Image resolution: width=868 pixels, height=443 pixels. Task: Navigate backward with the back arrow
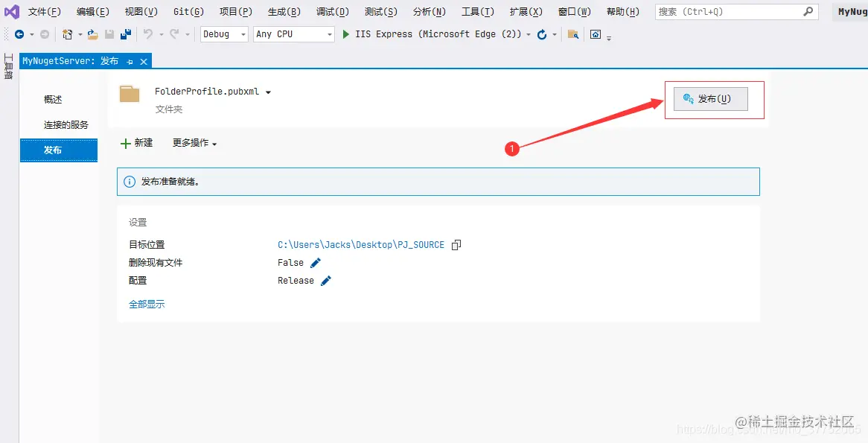point(19,34)
